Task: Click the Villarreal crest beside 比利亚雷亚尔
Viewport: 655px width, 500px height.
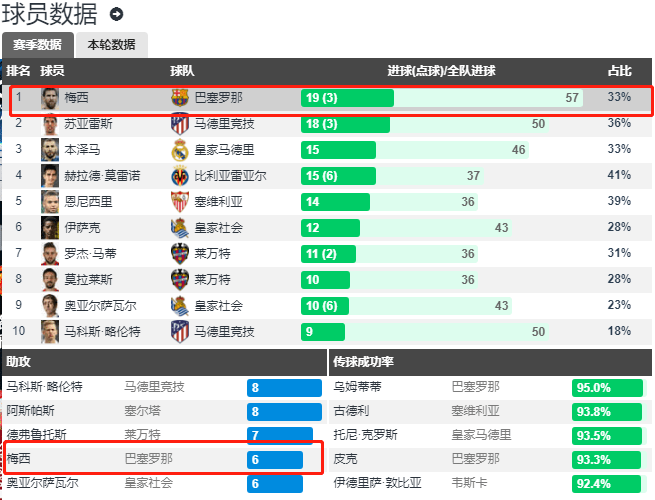Action: (180, 176)
